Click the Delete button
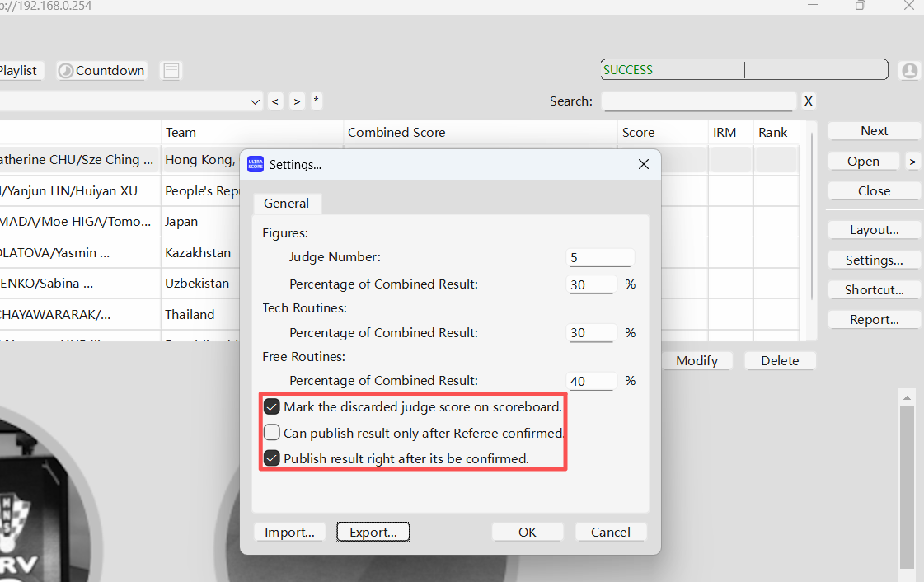The image size is (924, 582). click(x=780, y=360)
